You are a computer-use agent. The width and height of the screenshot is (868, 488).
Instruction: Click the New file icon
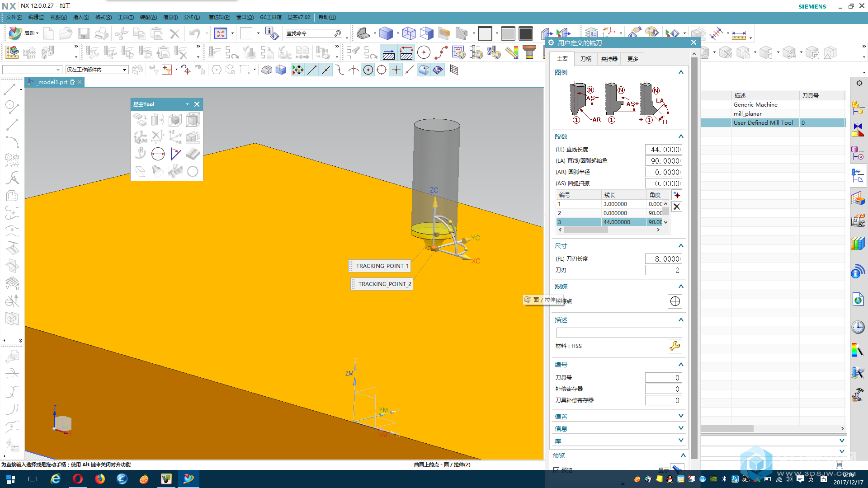tap(48, 33)
